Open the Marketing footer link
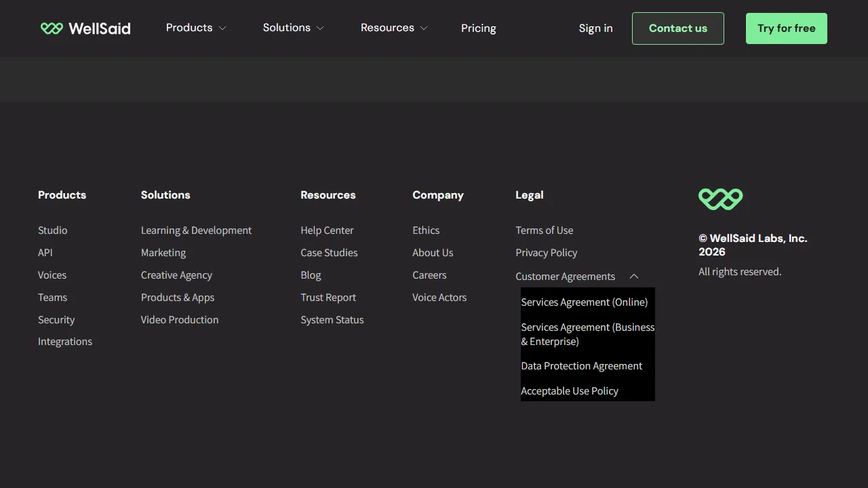The height and width of the screenshot is (488, 868). pos(163,253)
